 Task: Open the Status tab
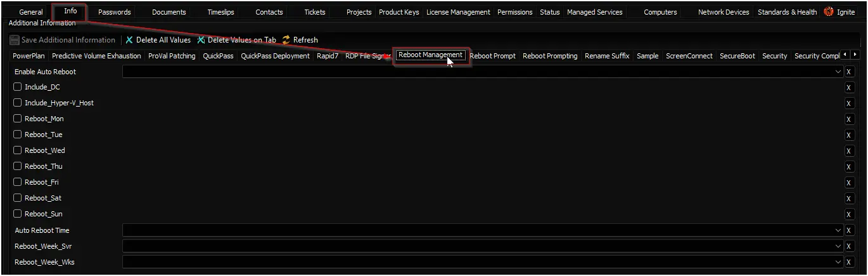pyautogui.click(x=550, y=12)
